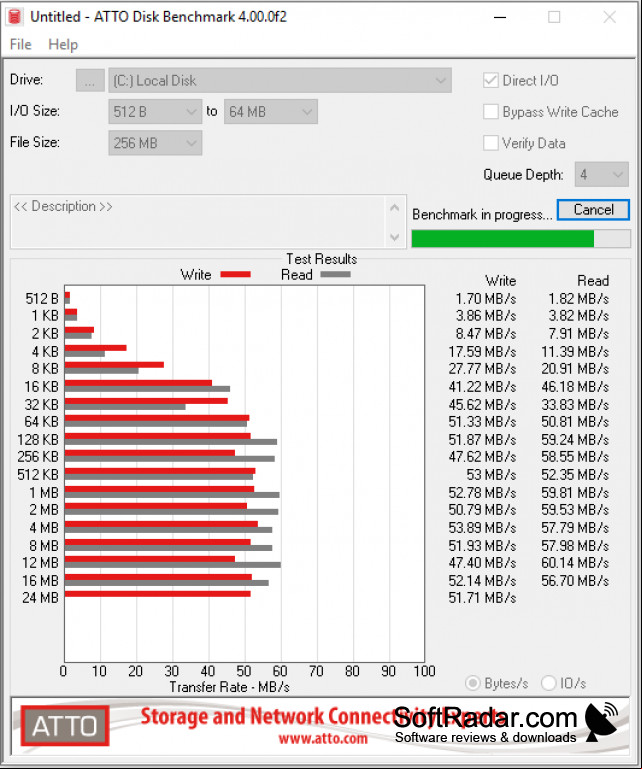Viewport: 642px width, 769px height.
Task: Click the Read column header
Action: click(x=593, y=281)
